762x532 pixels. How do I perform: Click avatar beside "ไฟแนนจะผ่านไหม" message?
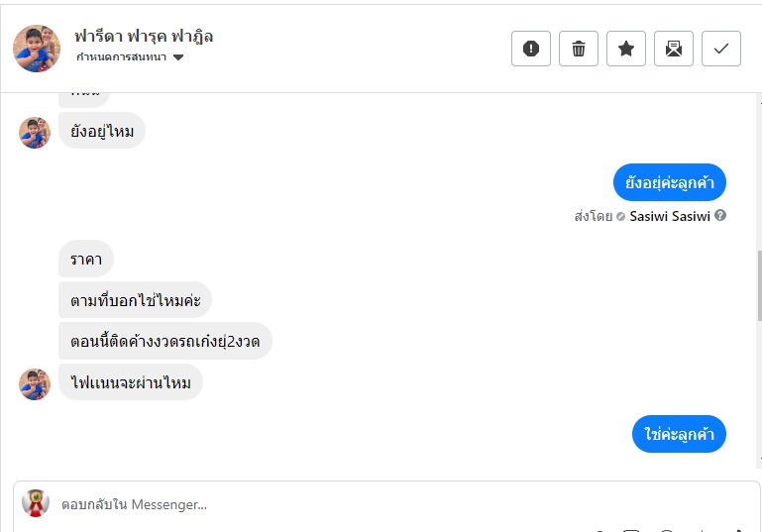(x=35, y=383)
